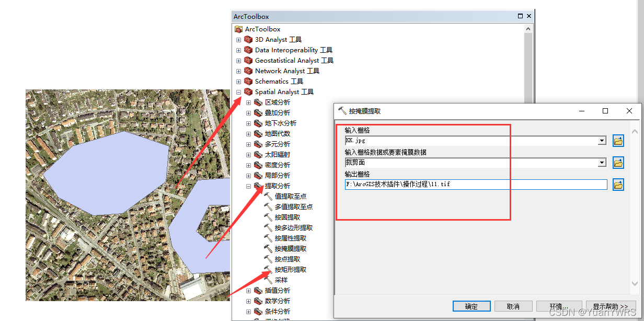Collapse the Spatial Analyst 工具 node

tap(238, 92)
